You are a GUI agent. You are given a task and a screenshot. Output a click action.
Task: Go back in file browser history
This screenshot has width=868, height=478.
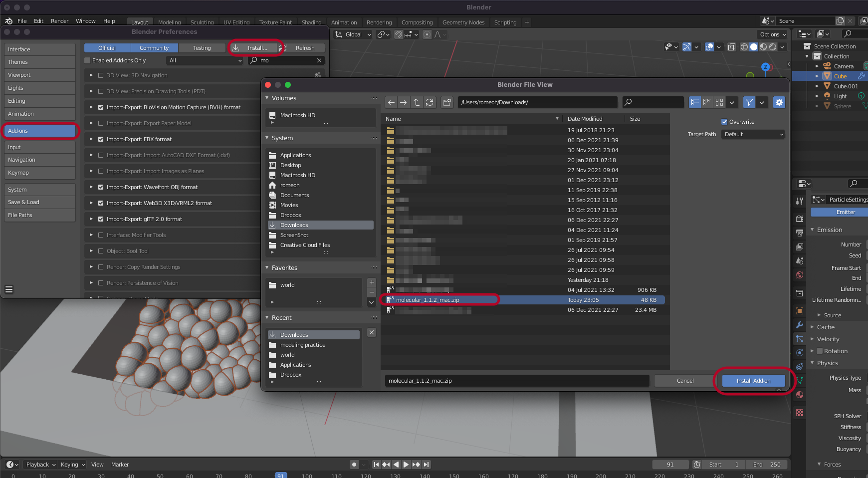tap(391, 102)
